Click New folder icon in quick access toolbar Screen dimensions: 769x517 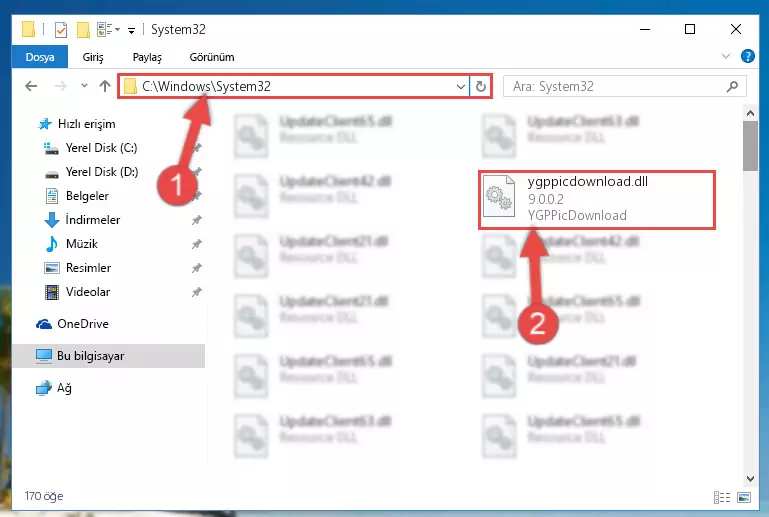pos(83,30)
